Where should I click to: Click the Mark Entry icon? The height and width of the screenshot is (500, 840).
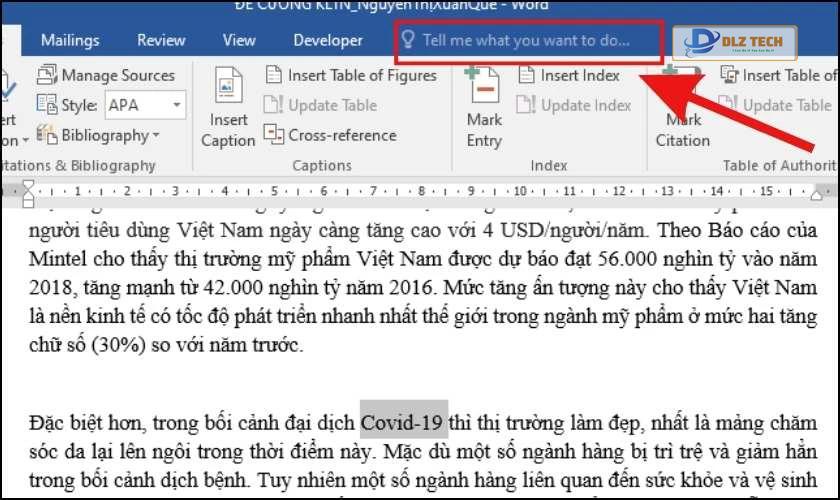coord(483,85)
